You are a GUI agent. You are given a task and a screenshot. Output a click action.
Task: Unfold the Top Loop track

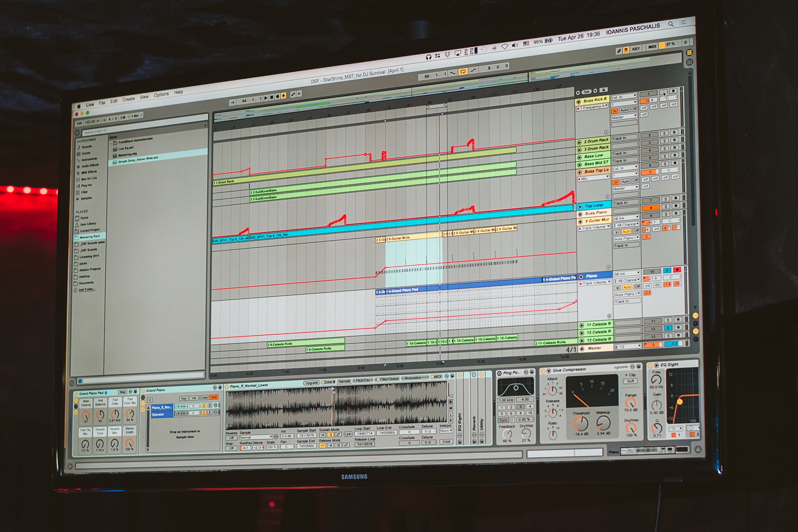click(580, 207)
